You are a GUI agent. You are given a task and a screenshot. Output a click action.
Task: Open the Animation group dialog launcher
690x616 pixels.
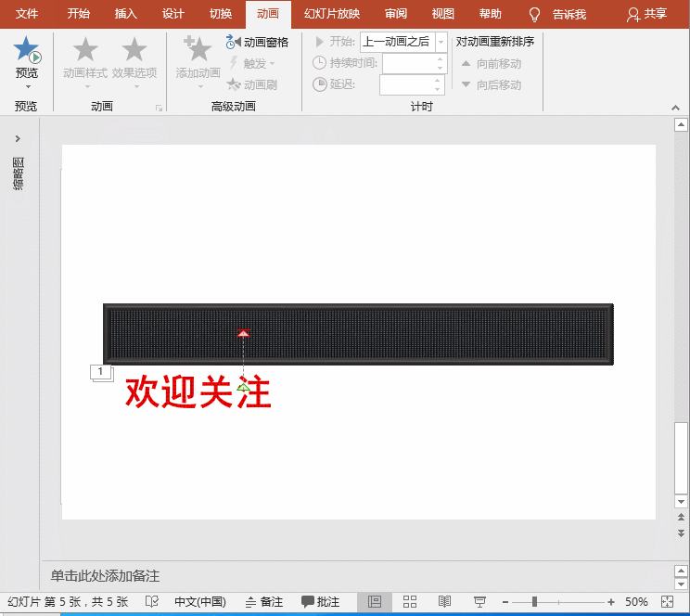pyautogui.click(x=159, y=108)
